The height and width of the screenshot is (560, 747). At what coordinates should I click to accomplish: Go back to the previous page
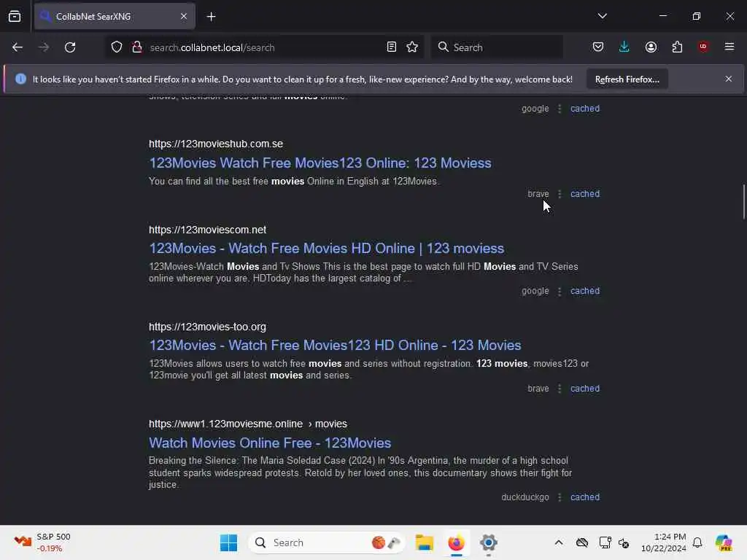pyautogui.click(x=18, y=47)
